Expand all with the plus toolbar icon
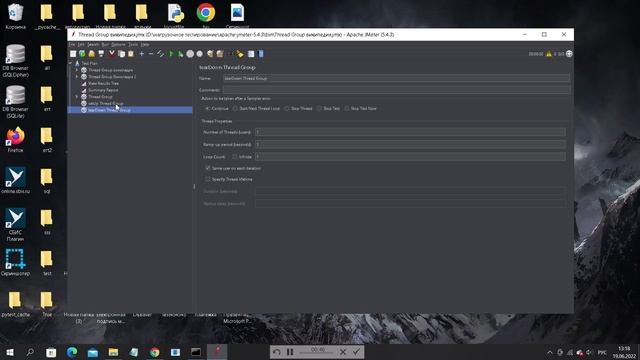Viewport: 640px width, 360px height. pyautogui.click(x=142, y=54)
